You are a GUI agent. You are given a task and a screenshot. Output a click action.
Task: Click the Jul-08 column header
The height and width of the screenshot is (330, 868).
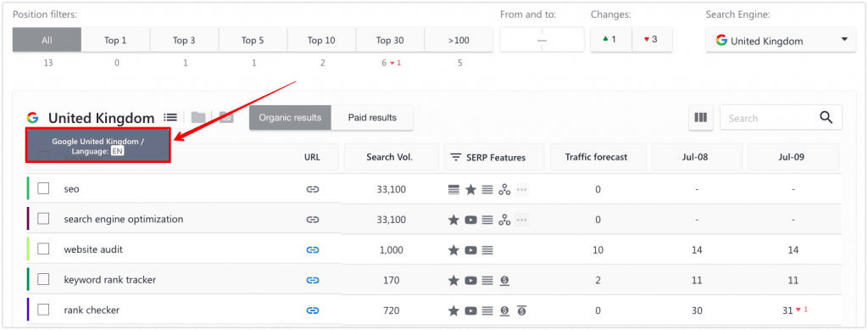(x=698, y=157)
